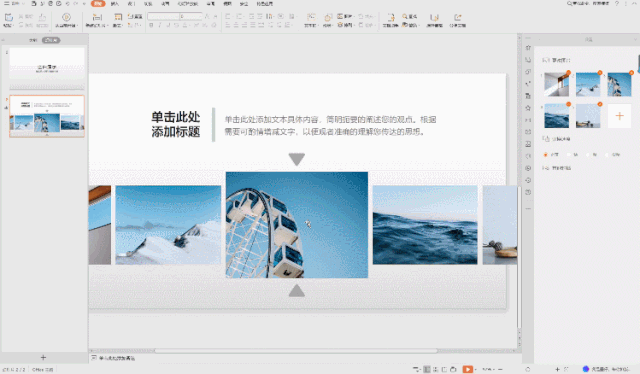Click the Save icon in quick access toolbar
This screenshot has width=640, height=374.
(34, 4)
